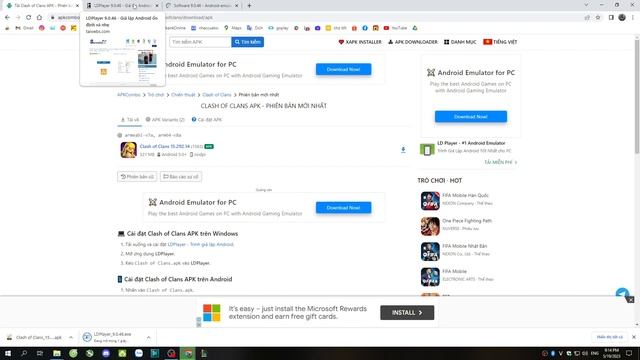The width and height of the screenshot is (640, 360).
Task: Switch to the Tải Clash of Clans APK tab
Action: [x=42, y=6]
